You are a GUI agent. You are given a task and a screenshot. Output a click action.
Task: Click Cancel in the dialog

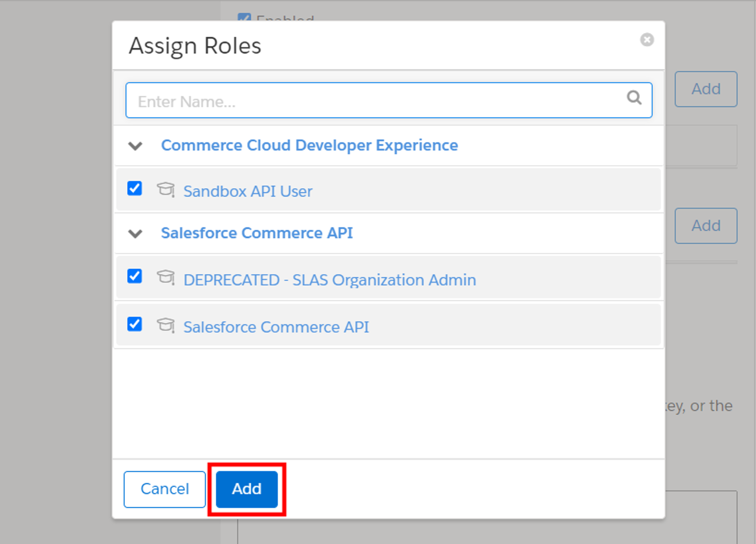tap(165, 489)
